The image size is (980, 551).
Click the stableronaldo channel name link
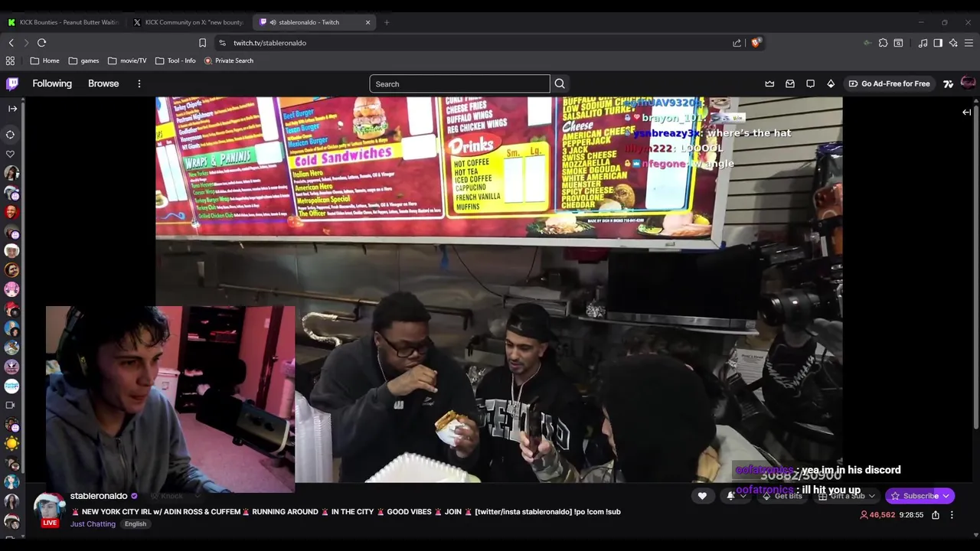99,496
